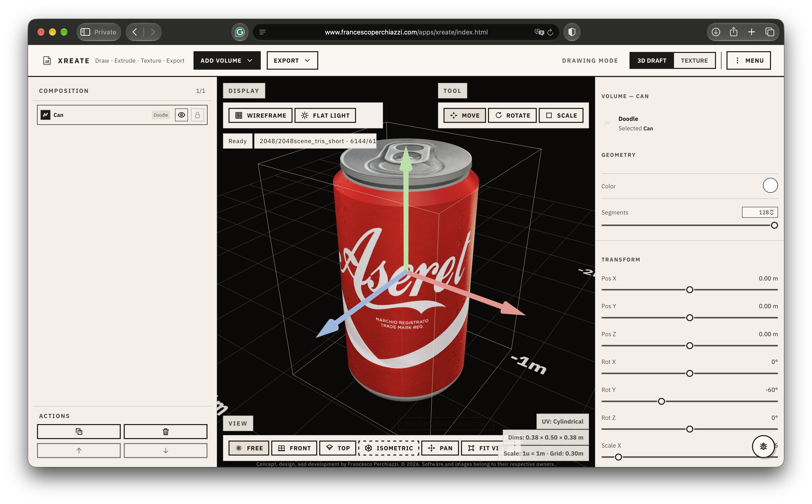Reload the page with refresh icon
The width and height of the screenshot is (812, 504).
[550, 32]
